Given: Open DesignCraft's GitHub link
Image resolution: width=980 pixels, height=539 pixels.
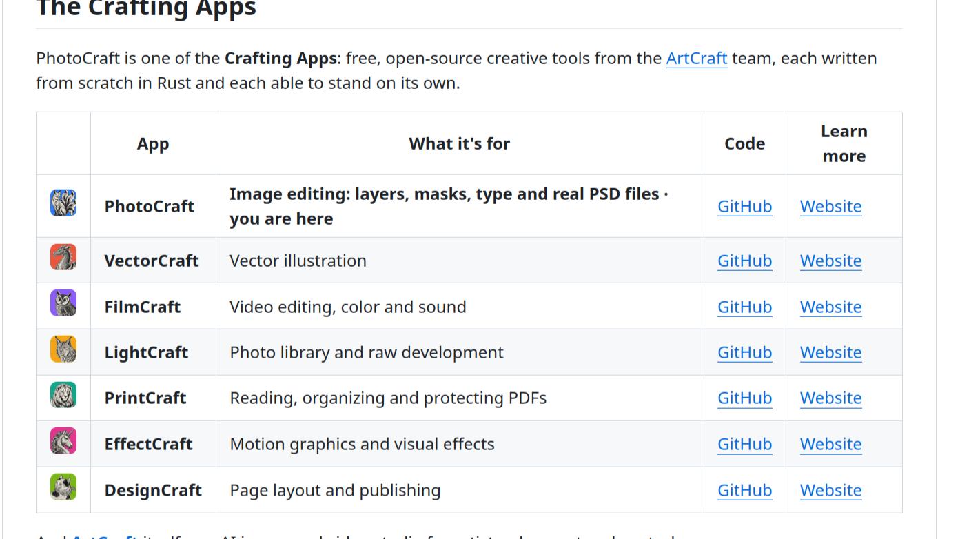Looking at the screenshot, I should 744,490.
